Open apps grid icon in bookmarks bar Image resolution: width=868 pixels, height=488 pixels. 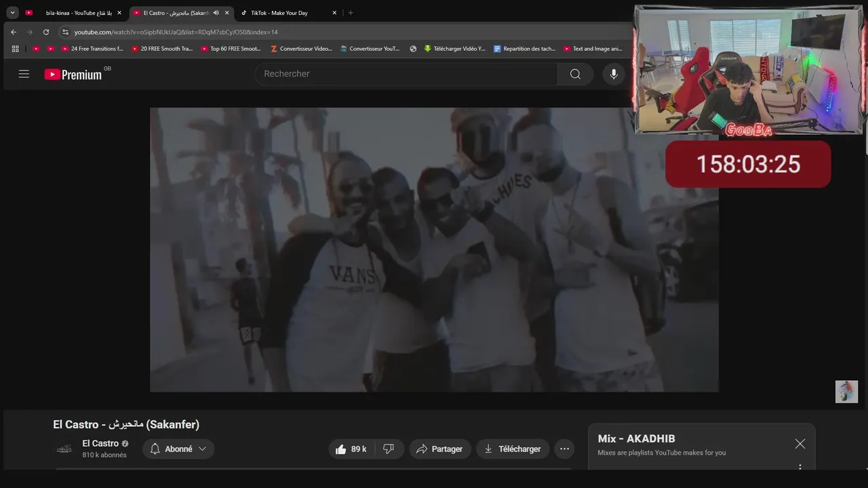click(x=15, y=49)
